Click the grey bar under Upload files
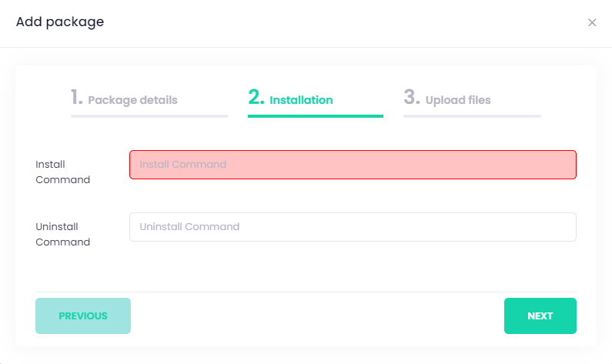 [x=472, y=116]
